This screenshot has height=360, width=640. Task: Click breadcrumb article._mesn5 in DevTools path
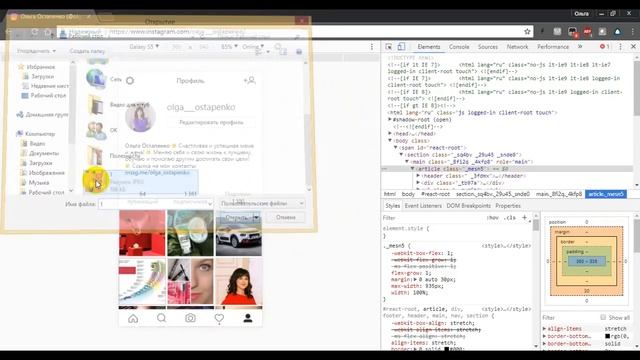pyautogui.click(x=606, y=194)
